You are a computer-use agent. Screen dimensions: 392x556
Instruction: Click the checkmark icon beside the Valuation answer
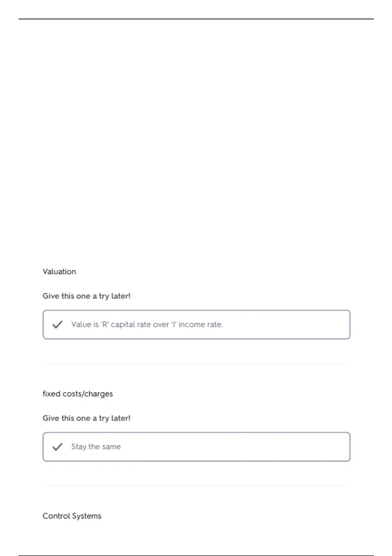(57, 324)
